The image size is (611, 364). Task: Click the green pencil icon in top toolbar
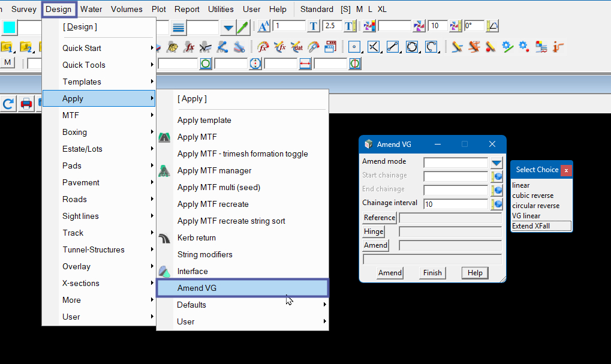point(243,27)
